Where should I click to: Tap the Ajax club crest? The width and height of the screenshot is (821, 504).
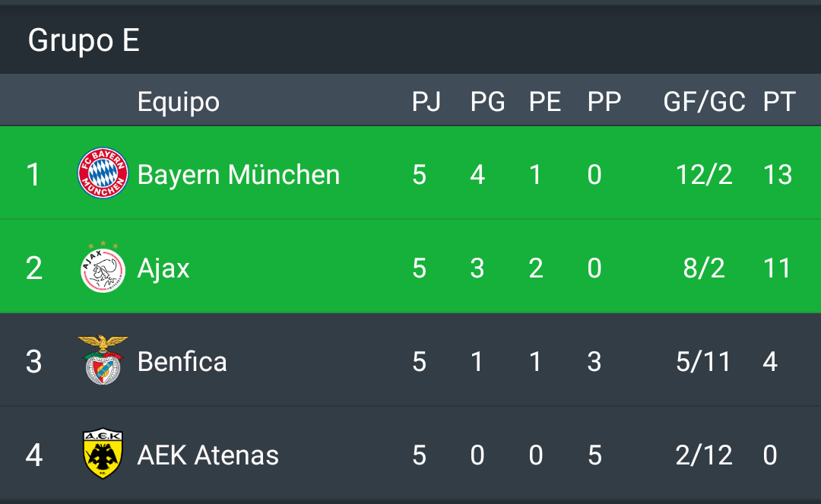tap(103, 268)
